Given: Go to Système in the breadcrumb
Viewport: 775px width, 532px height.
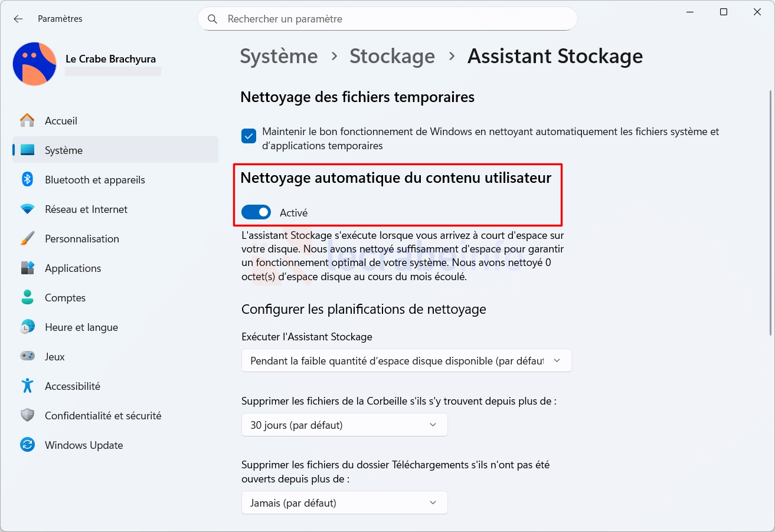Looking at the screenshot, I should [279, 56].
